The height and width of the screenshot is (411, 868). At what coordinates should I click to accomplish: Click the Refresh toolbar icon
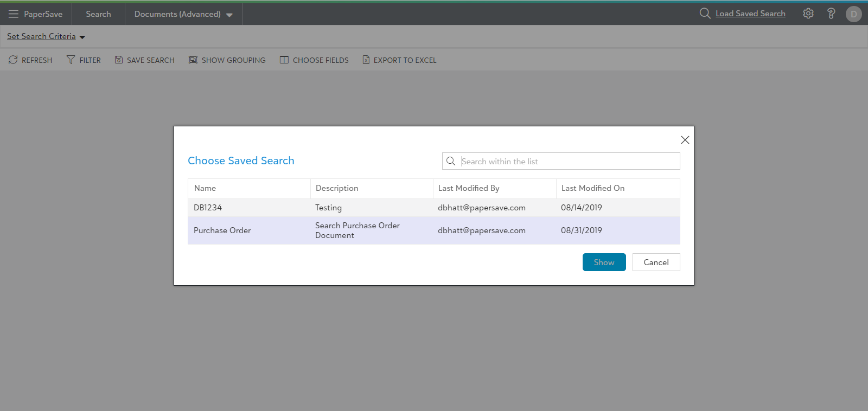(14, 60)
